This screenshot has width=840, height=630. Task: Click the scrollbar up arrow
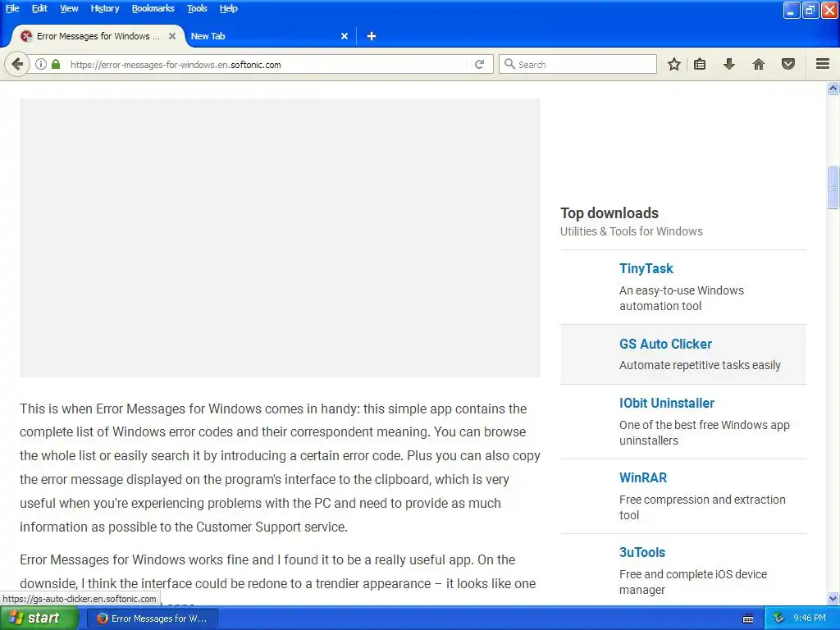833,89
